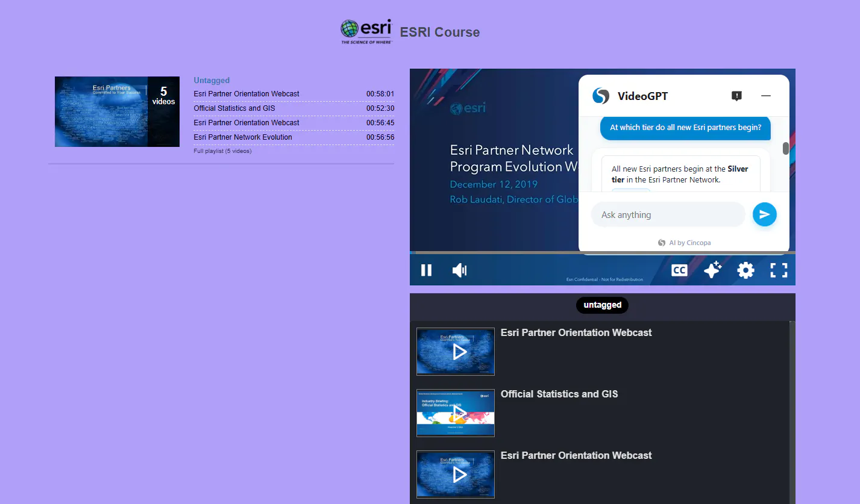Play Official Statistics and GIS thumbnail
This screenshot has height=504, width=860.
point(456,413)
